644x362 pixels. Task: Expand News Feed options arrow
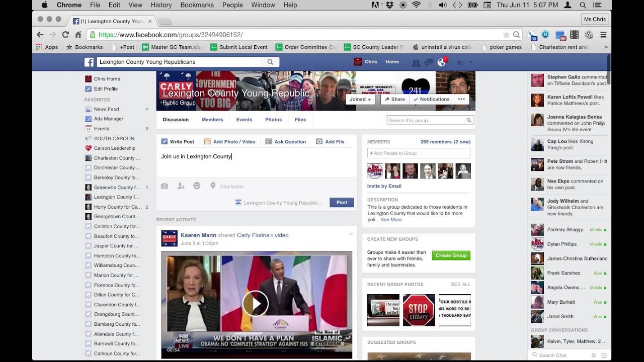147,109
